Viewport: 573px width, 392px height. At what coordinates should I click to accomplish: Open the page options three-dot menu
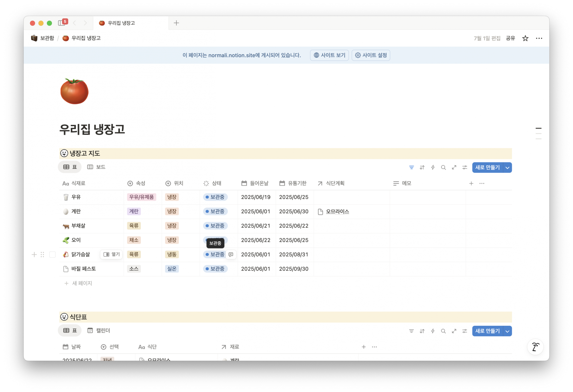539,38
